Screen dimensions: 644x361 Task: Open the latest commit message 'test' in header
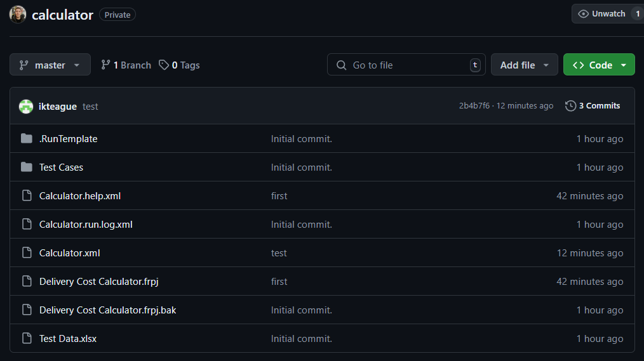pyautogui.click(x=90, y=106)
